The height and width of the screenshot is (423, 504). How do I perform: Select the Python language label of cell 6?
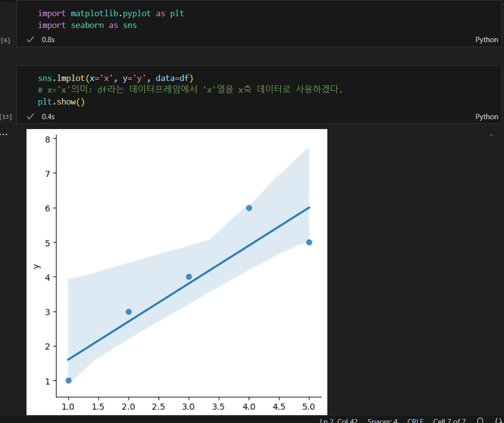(x=487, y=40)
